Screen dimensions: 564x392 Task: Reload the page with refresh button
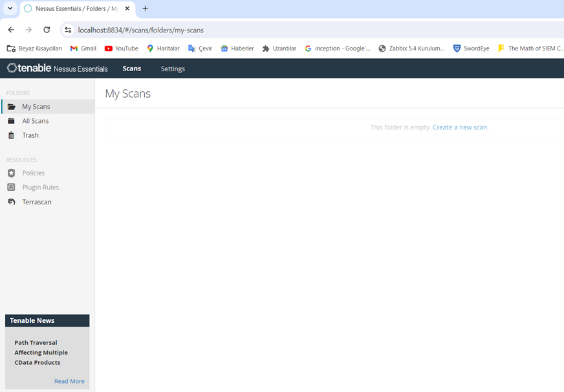(x=47, y=30)
